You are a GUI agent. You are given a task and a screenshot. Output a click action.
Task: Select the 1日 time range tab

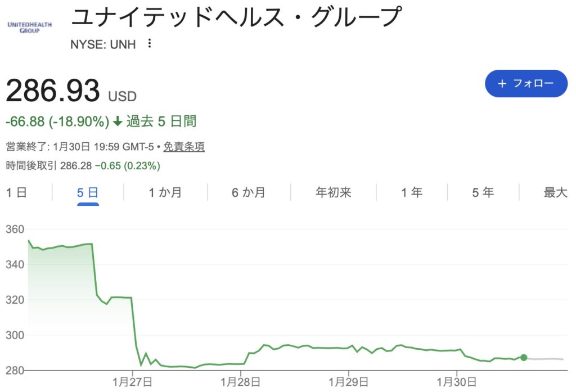[x=16, y=193]
